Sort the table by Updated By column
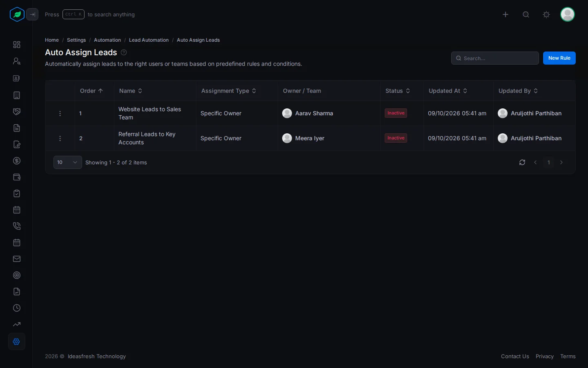This screenshot has height=368, width=588. 518,91
